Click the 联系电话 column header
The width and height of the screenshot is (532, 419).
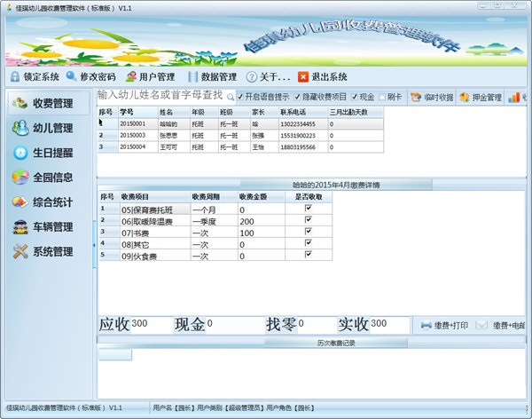coord(303,112)
